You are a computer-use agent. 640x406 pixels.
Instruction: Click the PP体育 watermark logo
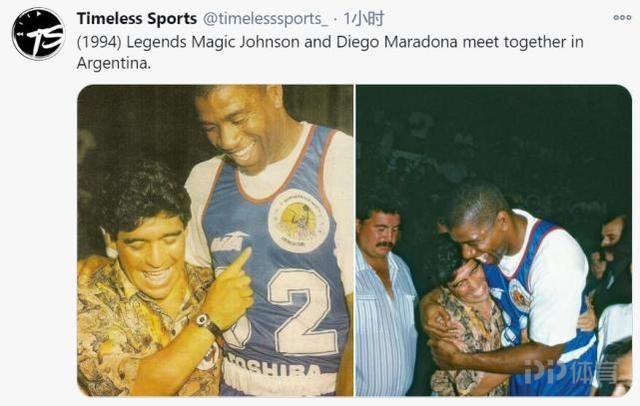(x=570, y=372)
